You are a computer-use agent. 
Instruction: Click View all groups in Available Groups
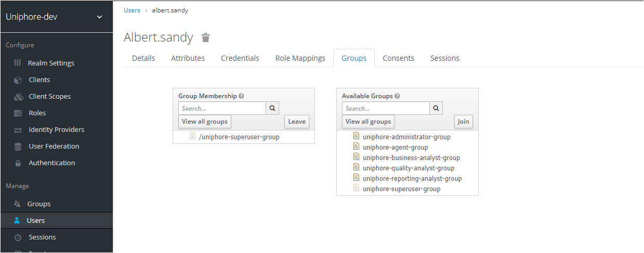tap(369, 122)
